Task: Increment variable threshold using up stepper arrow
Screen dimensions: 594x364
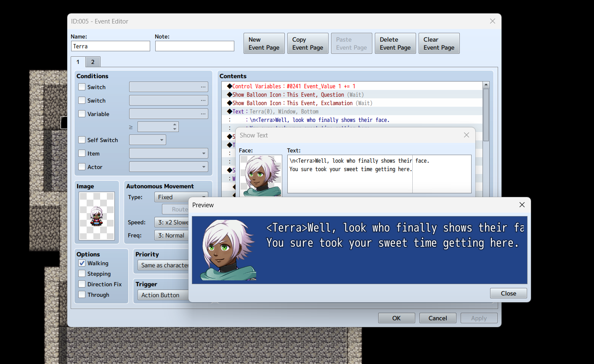Action: [174, 124]
